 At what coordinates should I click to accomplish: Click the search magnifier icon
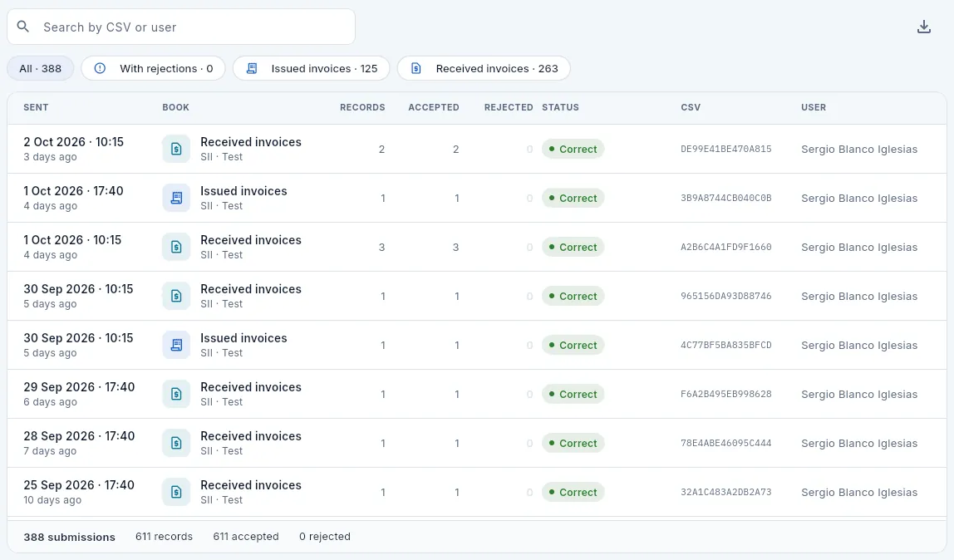pyautogui.click(x=23, y=27)
